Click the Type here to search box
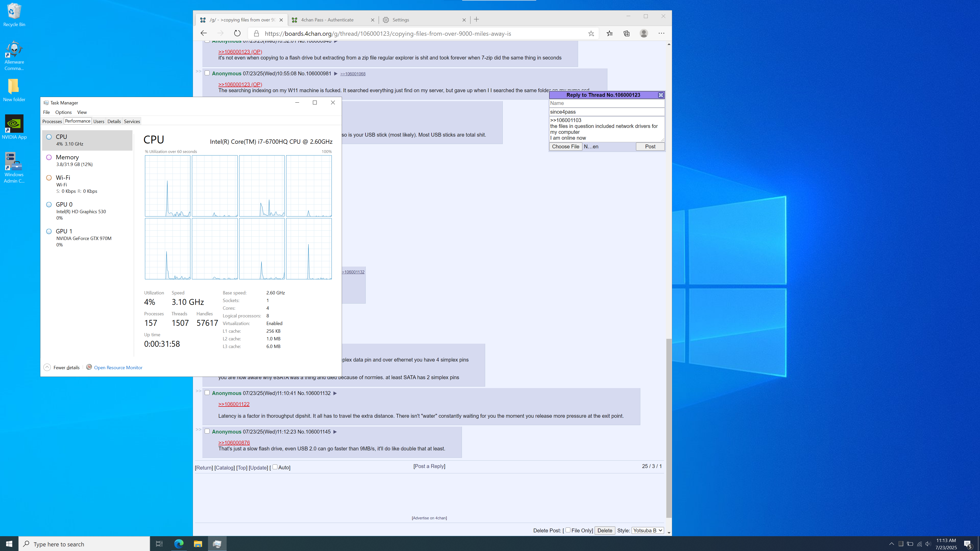Viewport: 980px width, 551px height. pyautogui.click(x=84, y=544)
